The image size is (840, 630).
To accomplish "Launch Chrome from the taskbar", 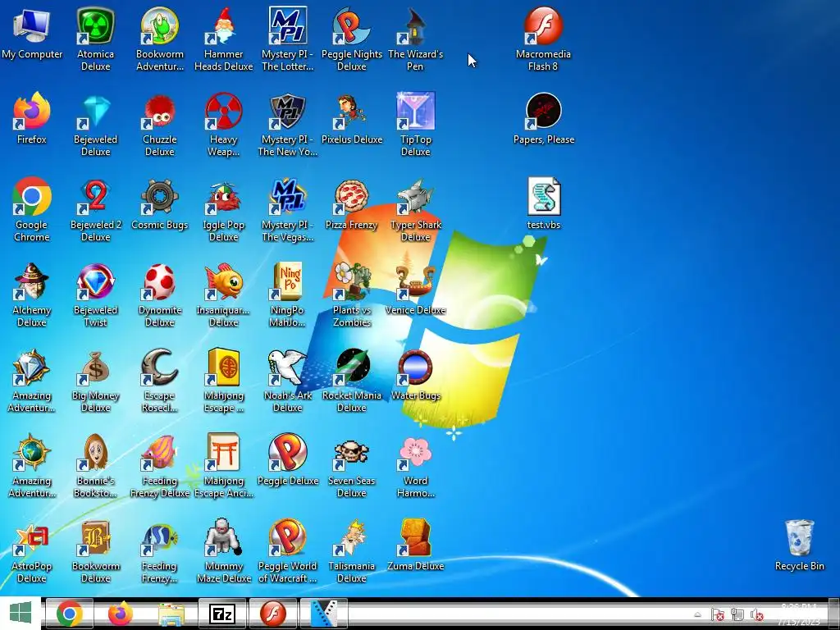I will [x=69, y=614].
